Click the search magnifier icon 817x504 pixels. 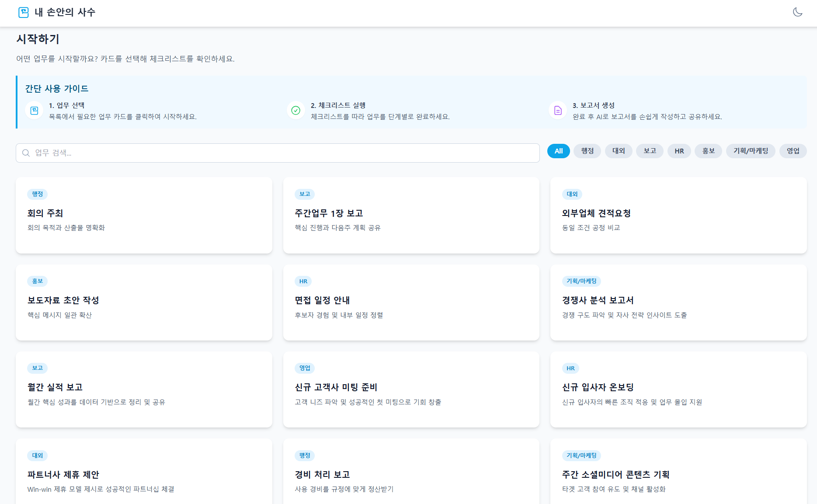26,153
